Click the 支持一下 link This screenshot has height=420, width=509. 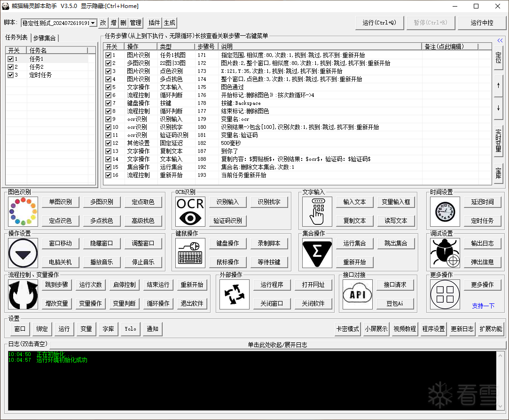[x=483, y=306]
